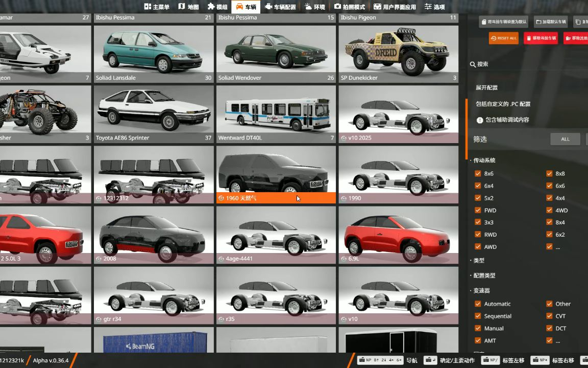Image resolution: width=588 pixels, height=368 pixels.
Task: Toggle the 5x2 checkbox
Action: [478, 198]
